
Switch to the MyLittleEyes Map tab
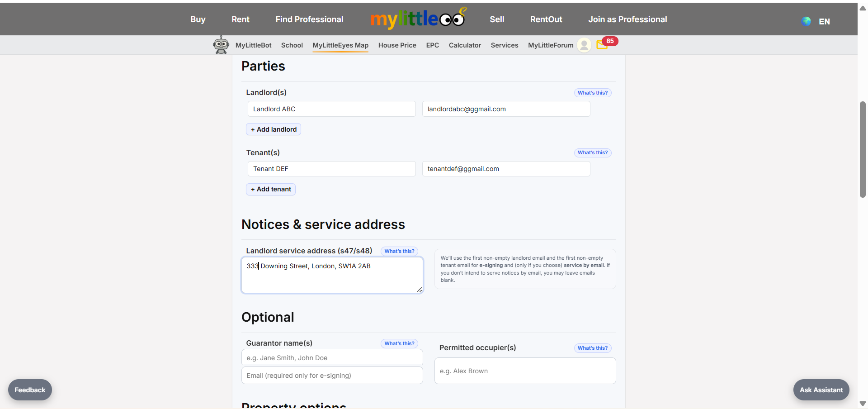click(340, 45)
